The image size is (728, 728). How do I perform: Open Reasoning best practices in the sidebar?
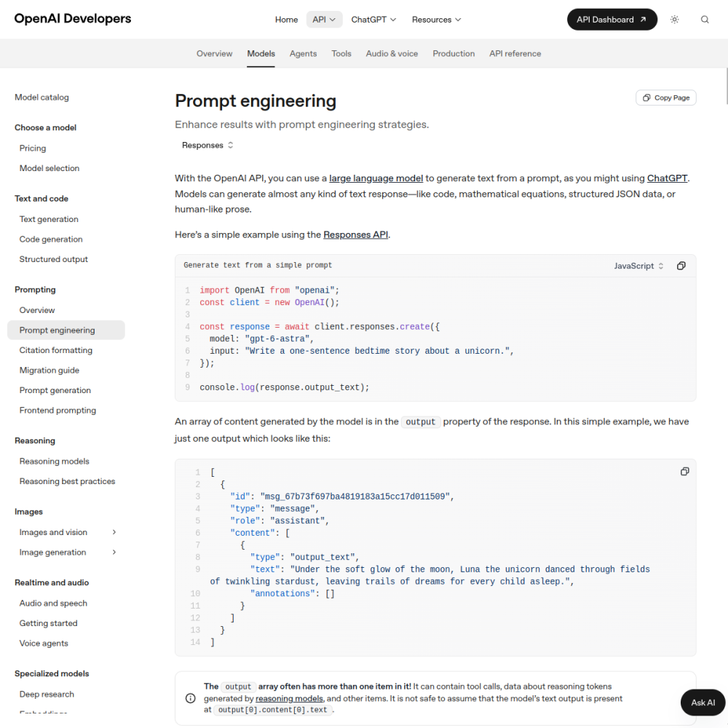click(67, 481)
